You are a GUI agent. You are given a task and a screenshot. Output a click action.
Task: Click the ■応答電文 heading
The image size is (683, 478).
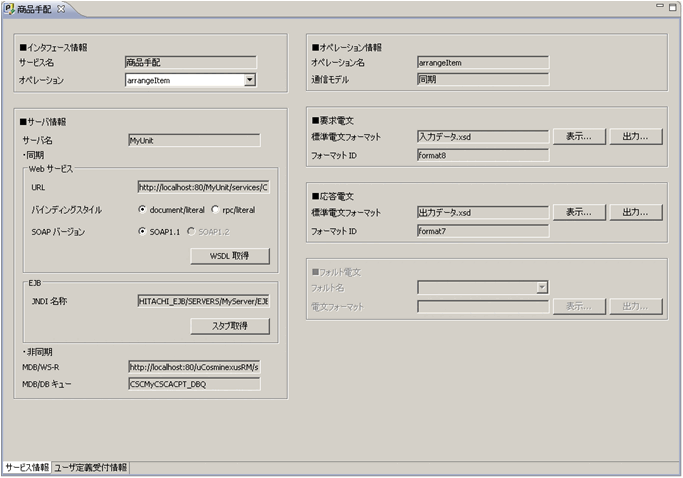(x=333, y=196)
